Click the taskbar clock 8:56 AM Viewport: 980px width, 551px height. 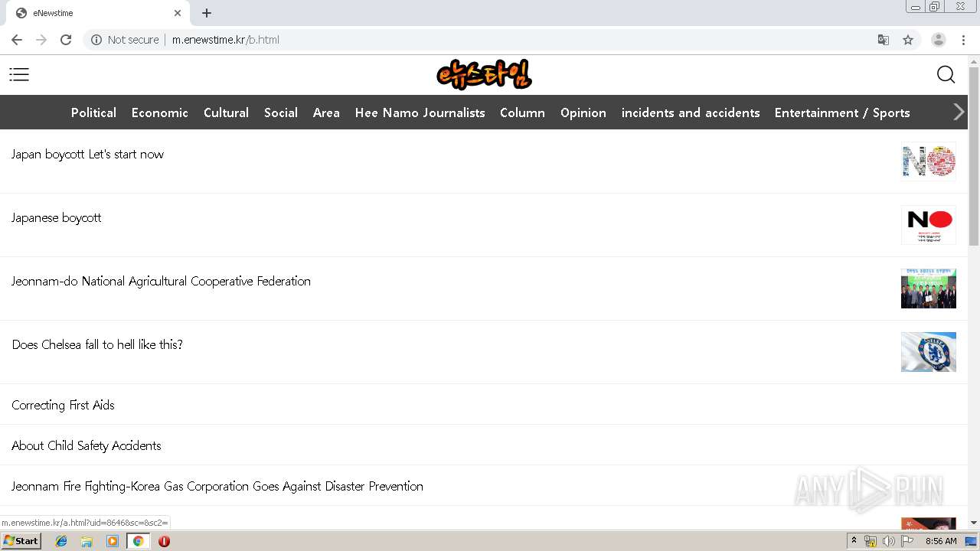(x=941, y=541)
